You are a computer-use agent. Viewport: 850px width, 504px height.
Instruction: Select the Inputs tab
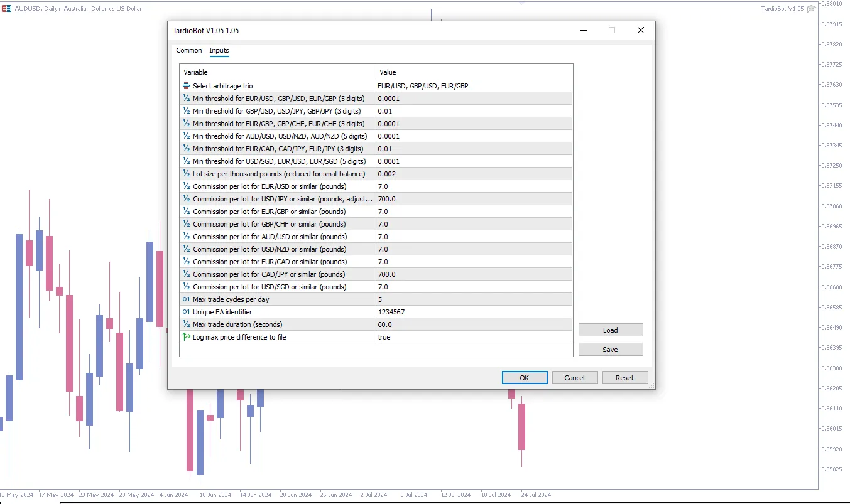[x=219, y=50]
